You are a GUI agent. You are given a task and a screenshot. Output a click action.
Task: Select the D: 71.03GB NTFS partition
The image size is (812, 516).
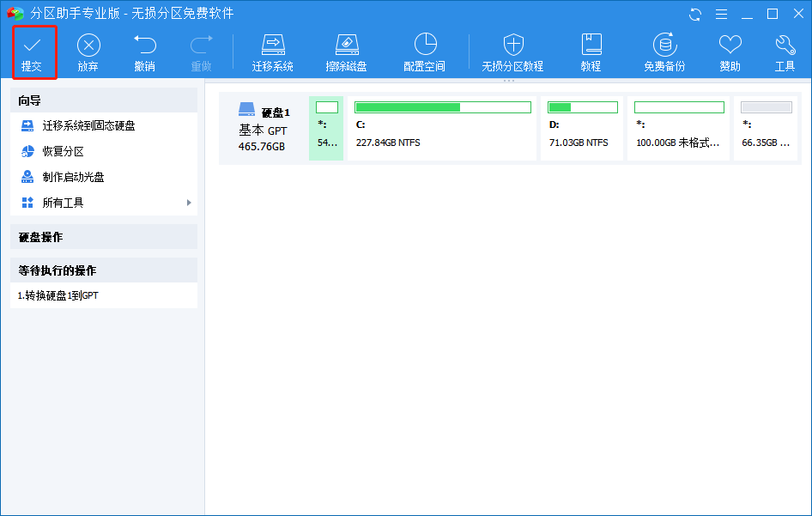pos(582,128)
